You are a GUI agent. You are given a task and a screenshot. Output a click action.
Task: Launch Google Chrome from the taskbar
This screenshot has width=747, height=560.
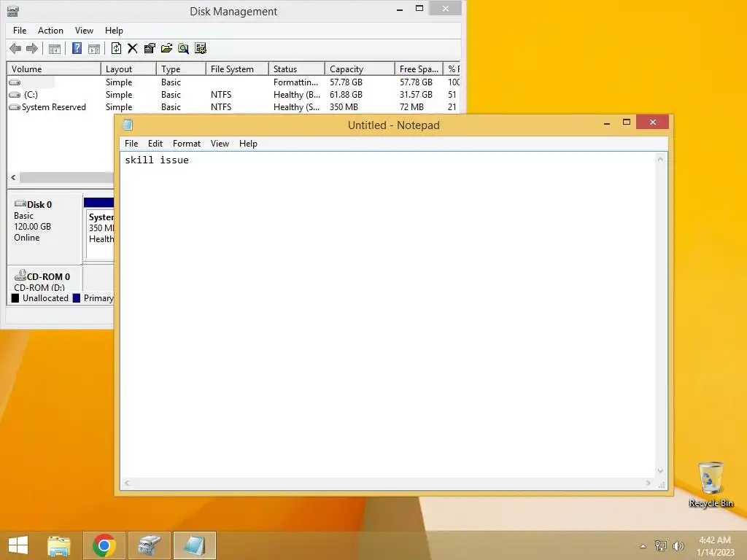(104, 545)
